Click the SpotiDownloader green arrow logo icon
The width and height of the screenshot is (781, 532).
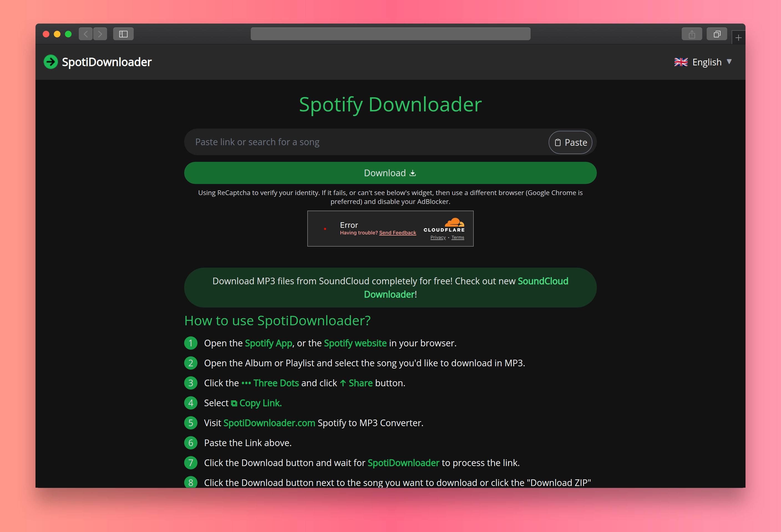51,62
